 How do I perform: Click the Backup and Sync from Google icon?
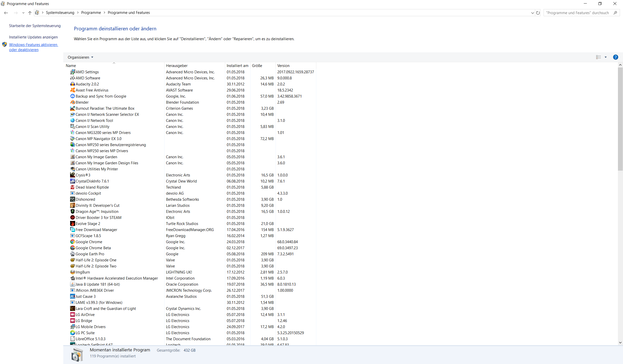(72, 96)
